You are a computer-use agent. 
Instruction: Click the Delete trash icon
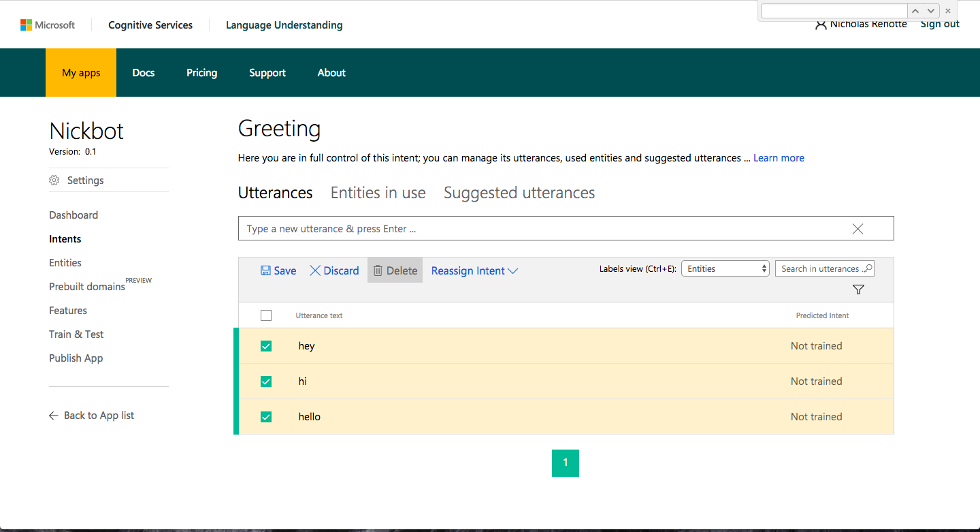(378, 270)
